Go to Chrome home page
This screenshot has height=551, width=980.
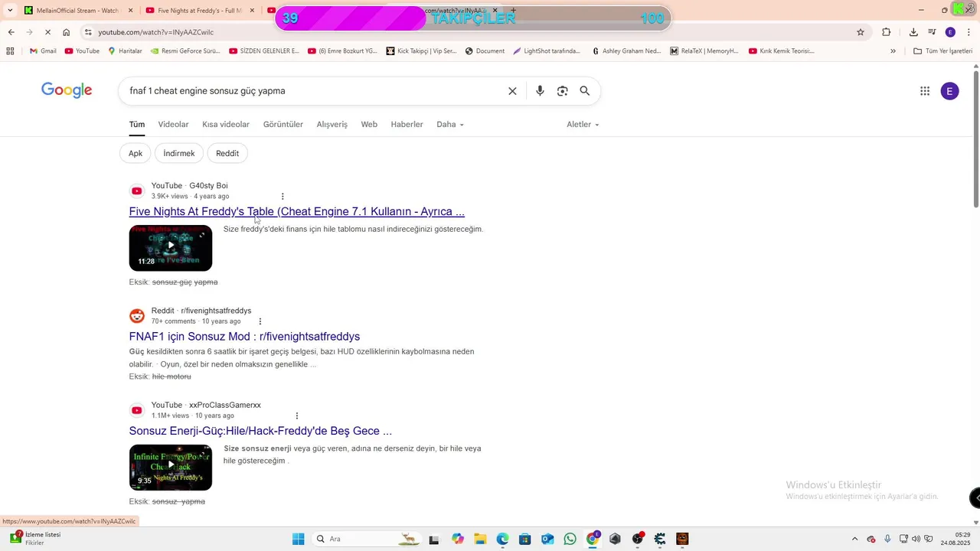point(67,32)
